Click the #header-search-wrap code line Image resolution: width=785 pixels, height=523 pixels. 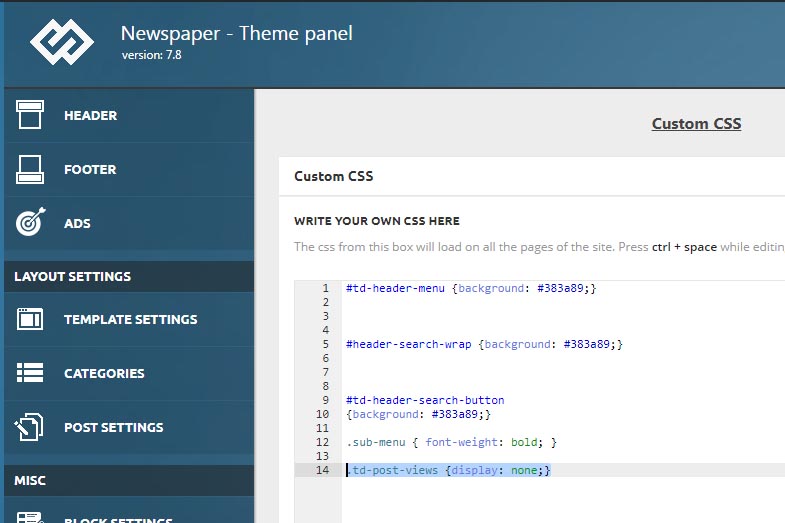(x=484, y=344)
